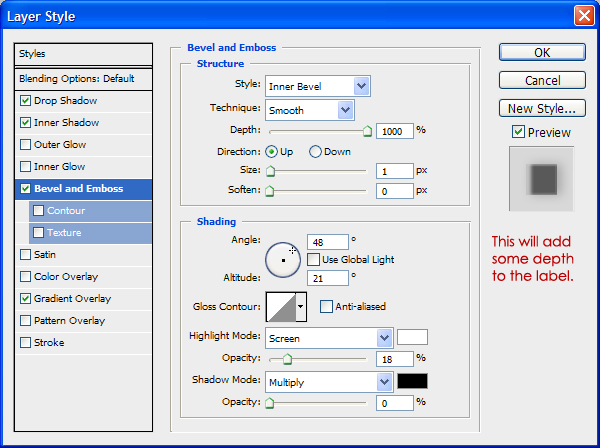Enable the Stroke checkbox
Screen dimensions: 600x448
coord(25,342)
